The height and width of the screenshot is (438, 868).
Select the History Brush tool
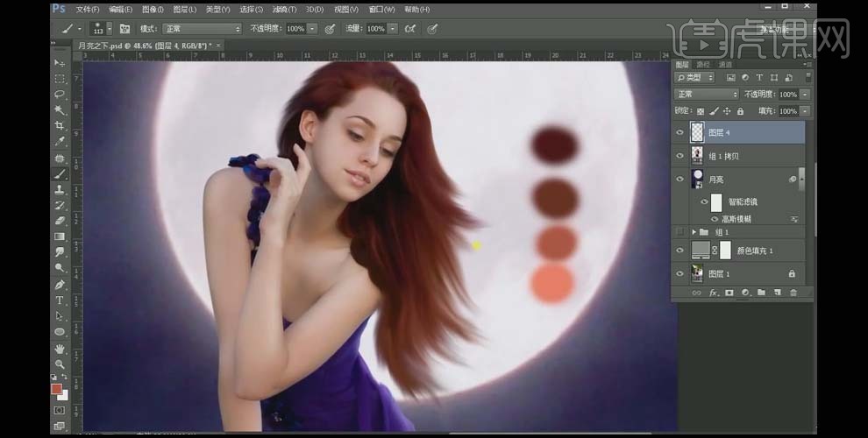(x=60, y=205)
